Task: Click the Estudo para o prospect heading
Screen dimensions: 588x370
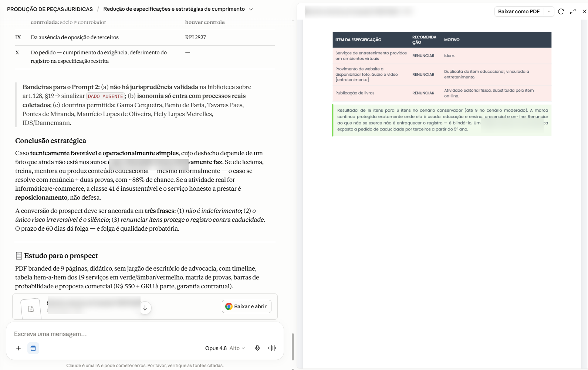Action: tap(61, 256)
